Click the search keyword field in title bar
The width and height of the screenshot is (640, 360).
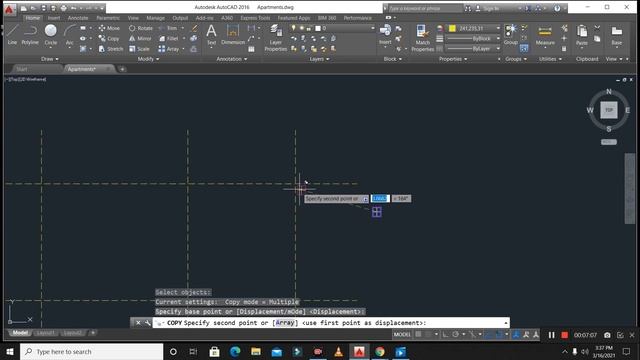coord(424,8)
